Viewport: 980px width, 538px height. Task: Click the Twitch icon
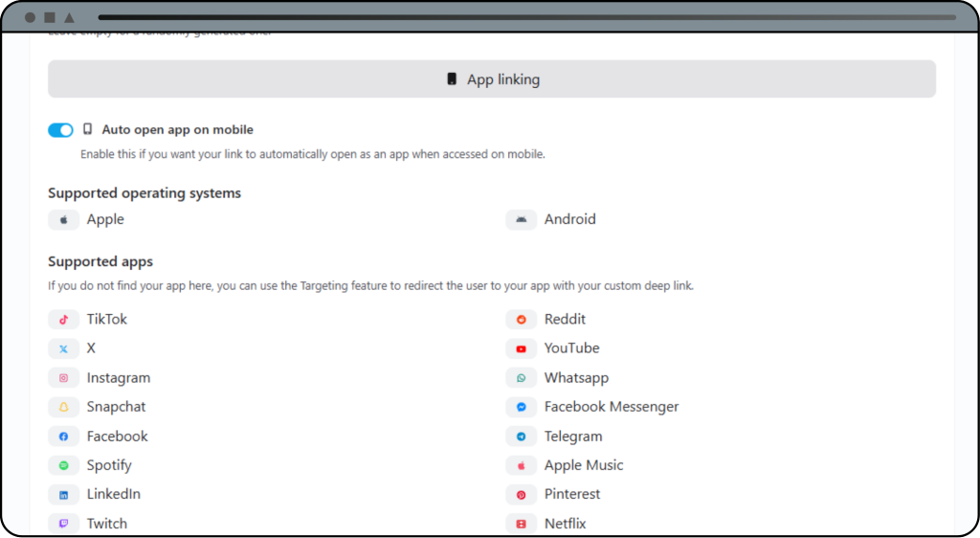(x=64, y=524)
